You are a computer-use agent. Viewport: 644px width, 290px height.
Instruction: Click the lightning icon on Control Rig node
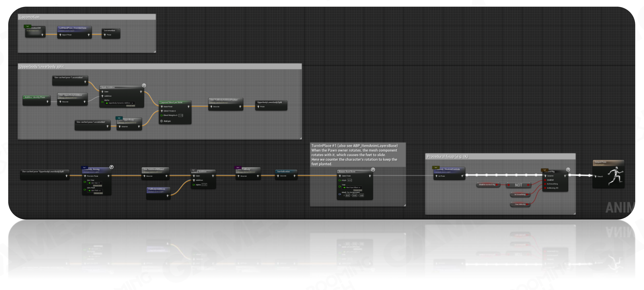568,170
